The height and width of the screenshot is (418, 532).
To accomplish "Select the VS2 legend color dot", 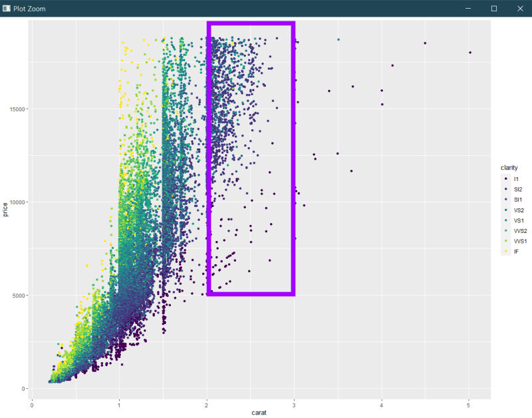I will coord(505,210).
